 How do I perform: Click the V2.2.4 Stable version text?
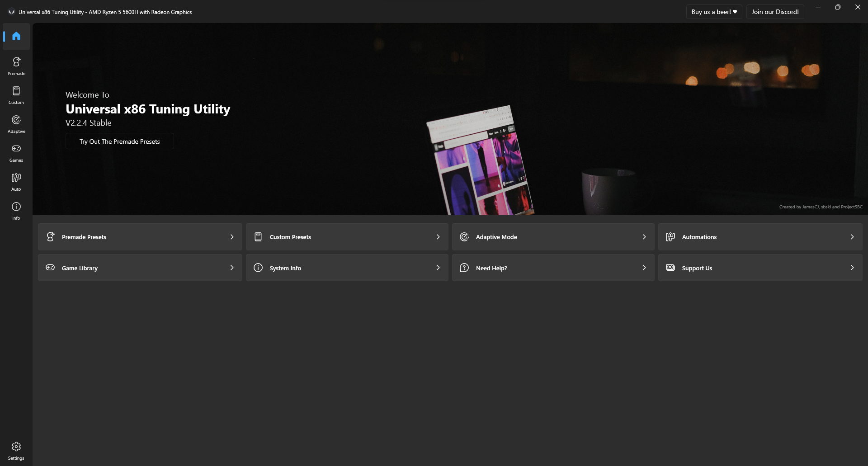(88, 123)
